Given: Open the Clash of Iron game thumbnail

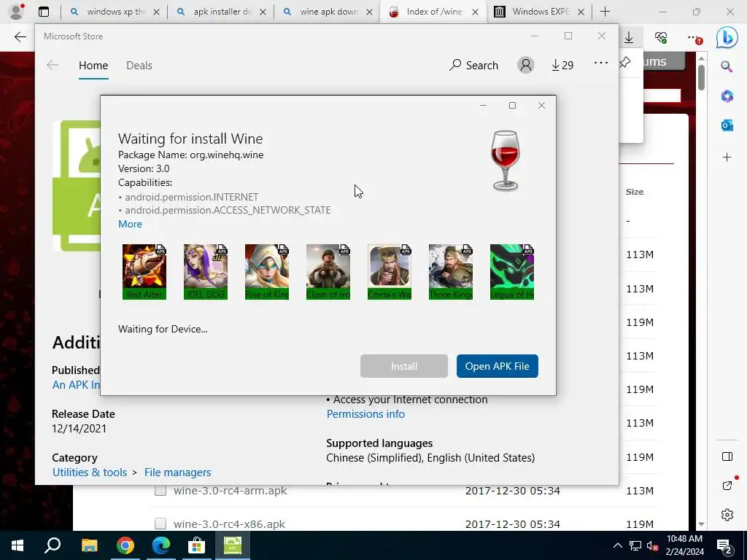Looking at the screenshot, I should 328,272.
